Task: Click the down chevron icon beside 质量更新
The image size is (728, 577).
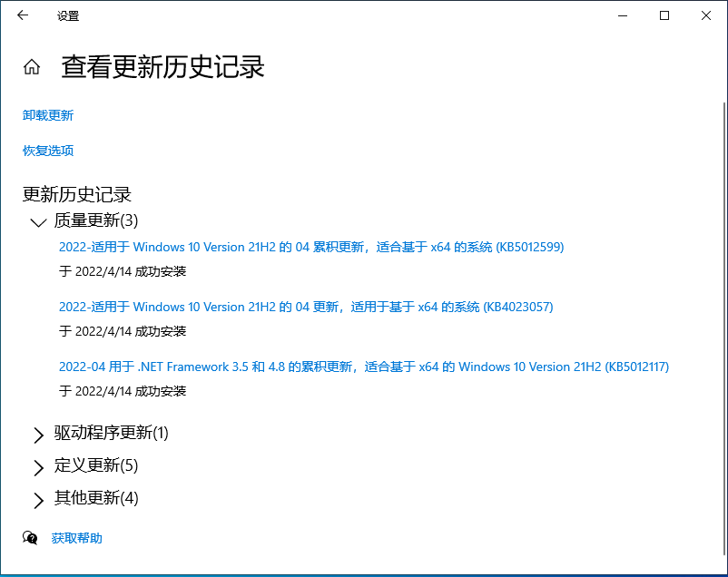Action: 37,221
